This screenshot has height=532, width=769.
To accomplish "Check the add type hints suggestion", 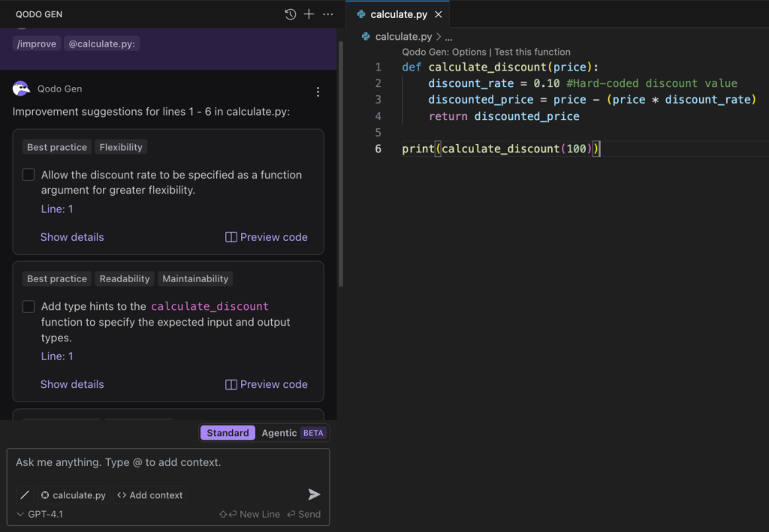I will (28, 306).
